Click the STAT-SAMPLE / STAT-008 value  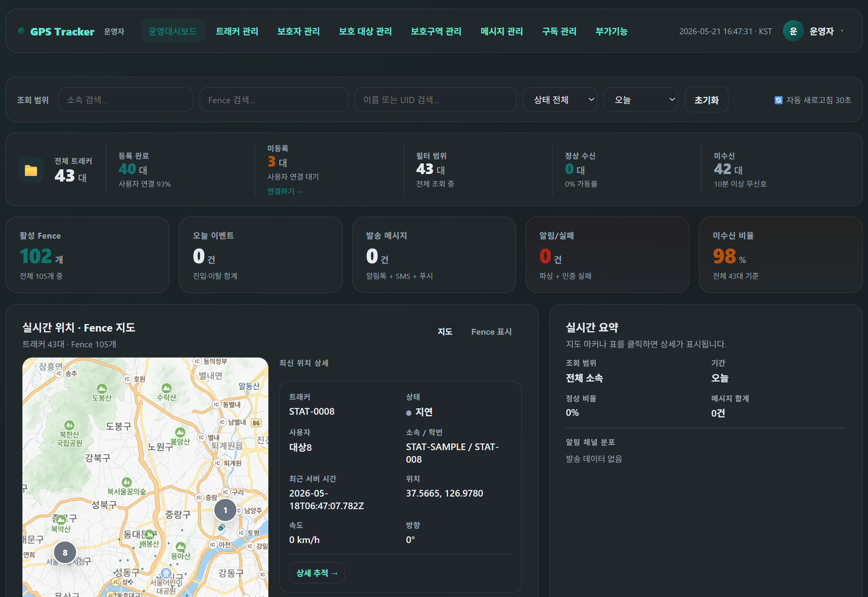tap(452, 453)
